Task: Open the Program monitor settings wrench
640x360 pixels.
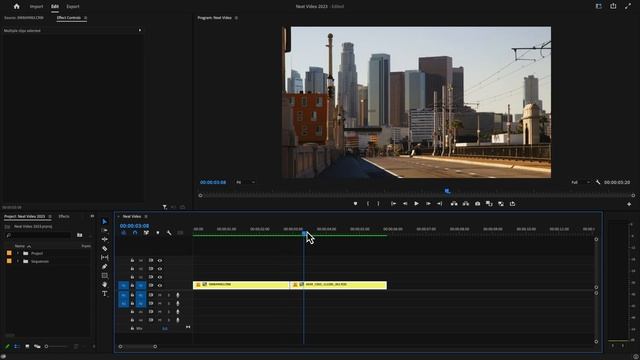Action: tap(598, 182)
